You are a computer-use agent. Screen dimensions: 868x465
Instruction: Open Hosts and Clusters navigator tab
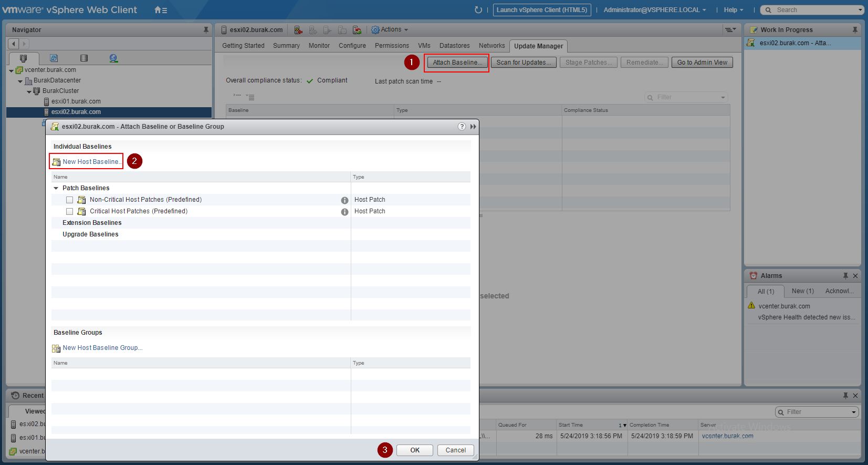(23, 58)
